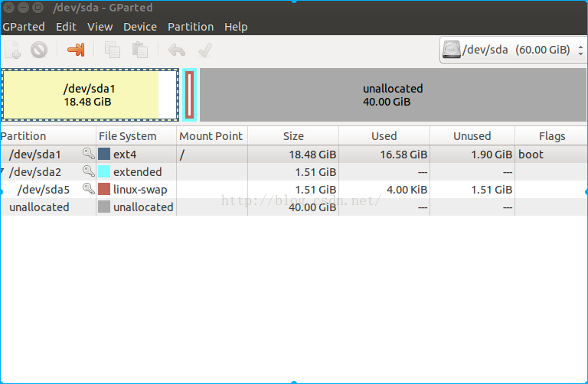Click the key icon beside /dev/sda2
This screenshot has width=588, height=384.
pyautogui.click(x=89, y=171)
